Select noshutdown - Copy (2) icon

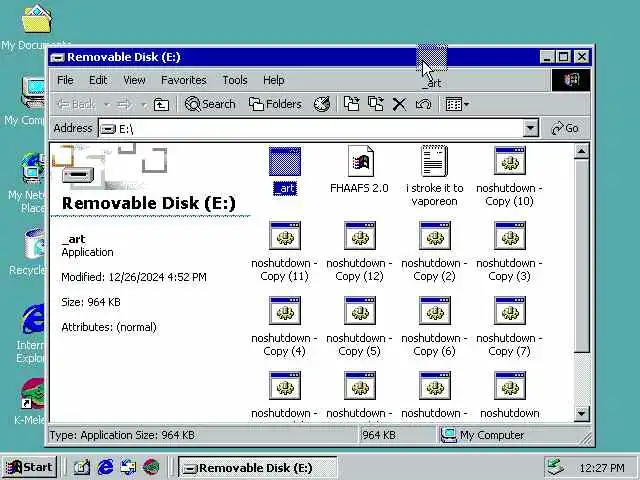click(x=434, y=236)
